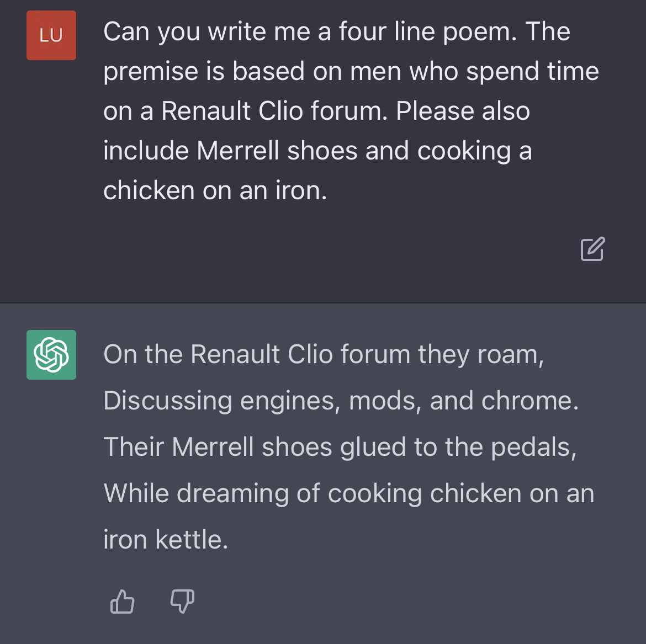The image size is (646, 644).
Task: Click the green ChatGPT logo avatar
Action: pyautogui.click(x=51, y=355)
